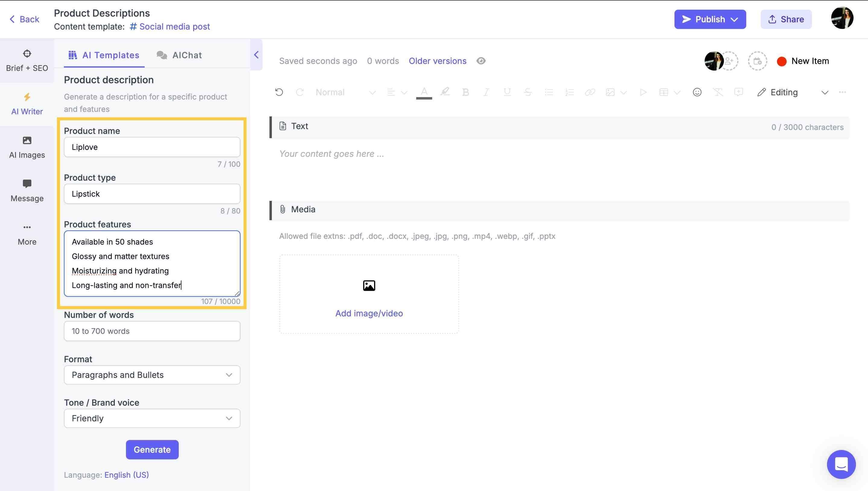
Task: Toggle bold formatting icon
Action: pos(465,93)
